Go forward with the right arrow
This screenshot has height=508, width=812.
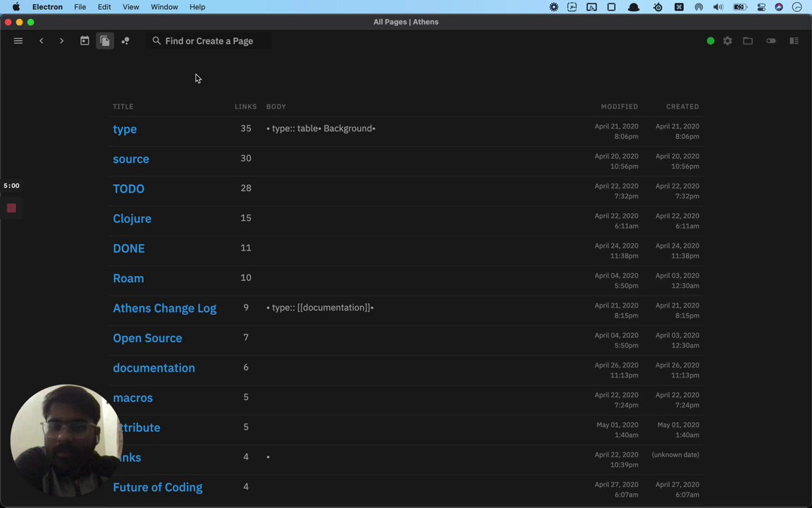point(61,41)
